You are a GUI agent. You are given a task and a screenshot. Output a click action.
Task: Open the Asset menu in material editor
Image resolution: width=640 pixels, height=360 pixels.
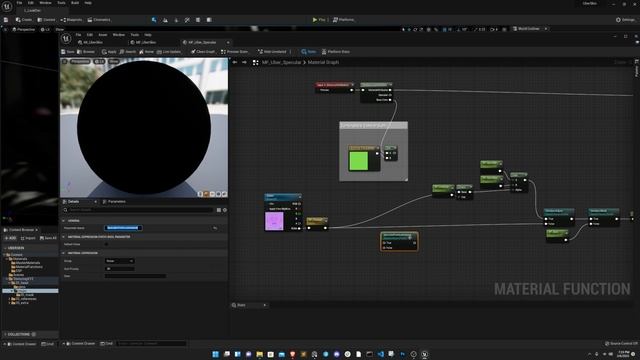[x=103, y=35]
